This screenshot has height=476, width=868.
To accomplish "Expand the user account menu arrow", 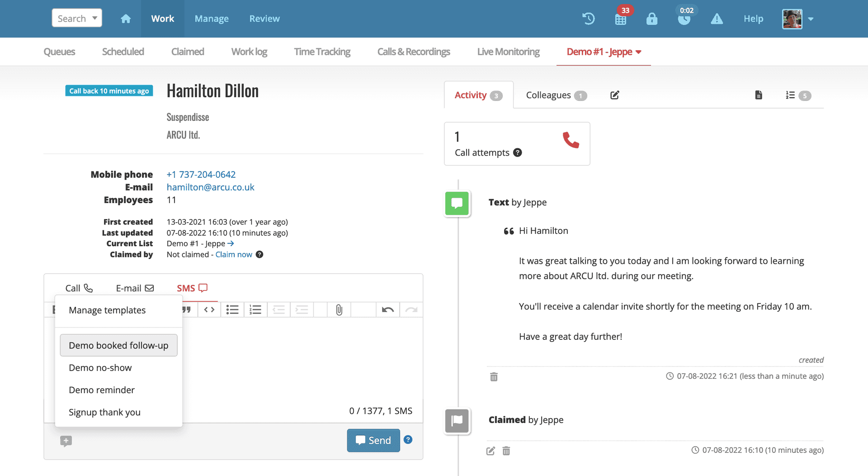I will (x=811, y=19).
